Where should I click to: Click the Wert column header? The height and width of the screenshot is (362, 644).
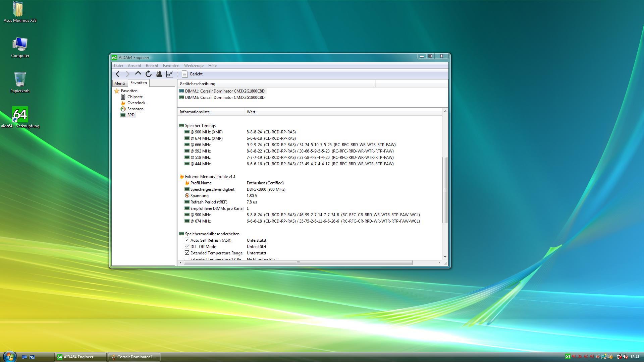(343, 112)
